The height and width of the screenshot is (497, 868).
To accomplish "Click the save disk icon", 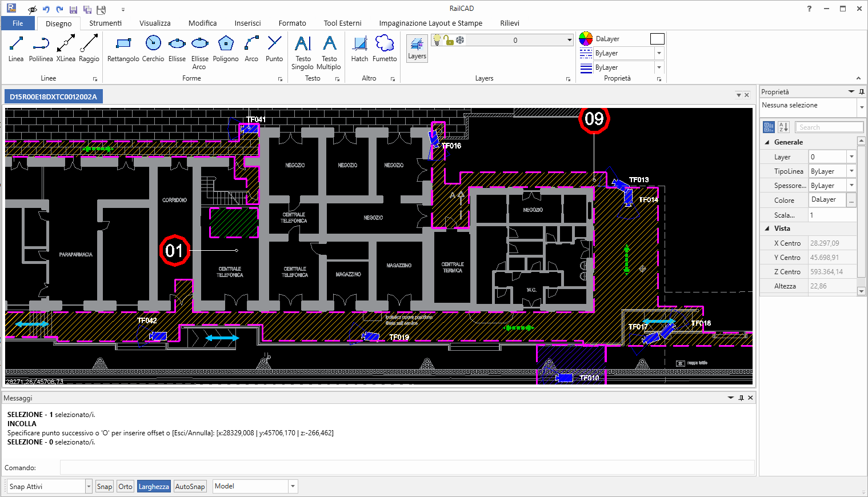I will (73, 10).
